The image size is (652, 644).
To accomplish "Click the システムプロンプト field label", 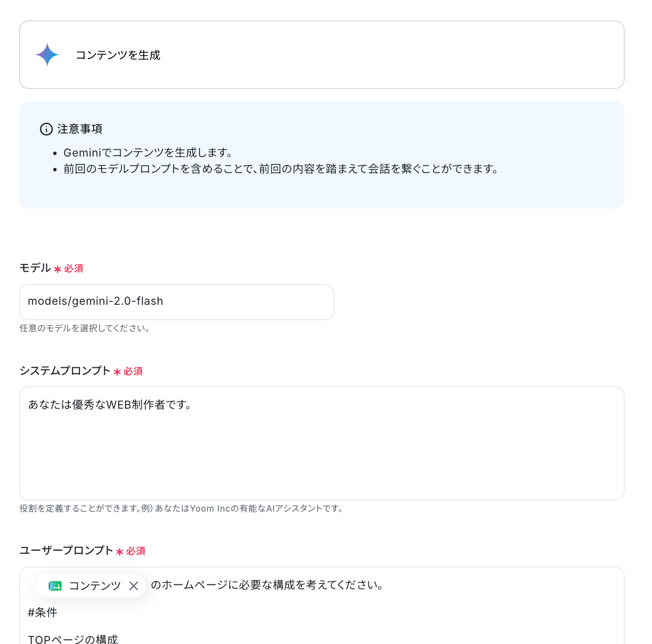I will [65, 371].
